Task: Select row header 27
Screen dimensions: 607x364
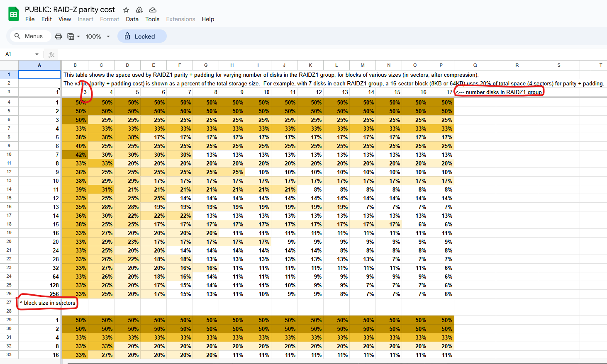Action: pos(9,303)
